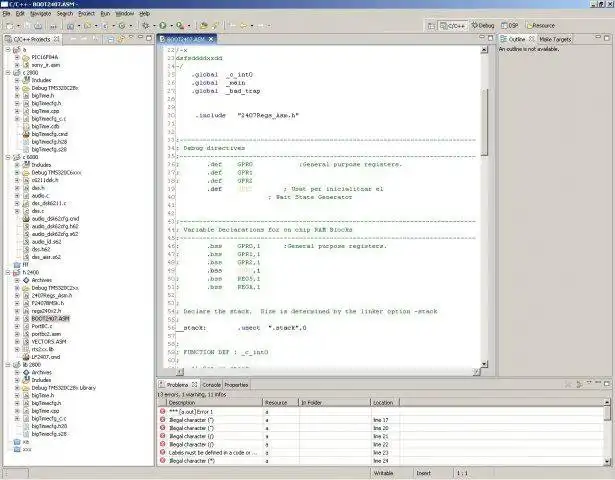Maximize the Problems view
Image resolution: width=615 pixels, height=480 pixels.
[607, 383]
